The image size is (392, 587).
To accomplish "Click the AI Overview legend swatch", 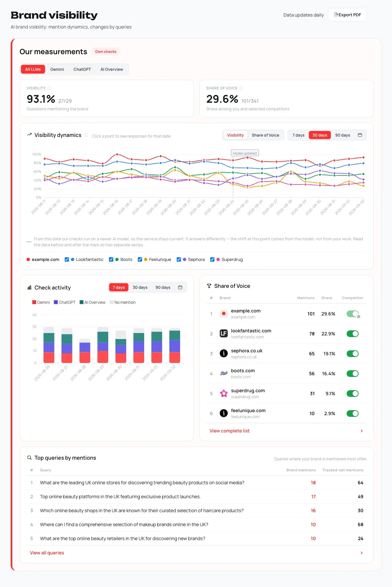I will point(81,302).
